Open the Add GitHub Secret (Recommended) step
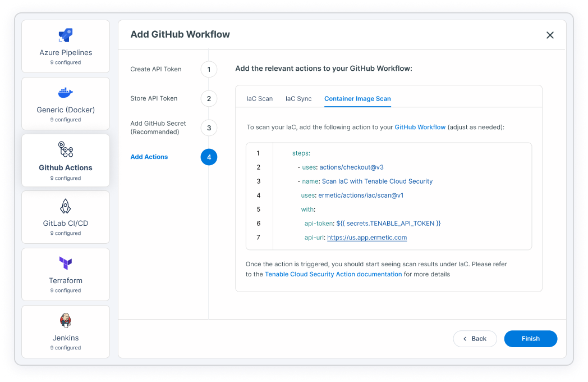Image resolution: width=588 pixels, height=382 pixels. pos(158,128)
